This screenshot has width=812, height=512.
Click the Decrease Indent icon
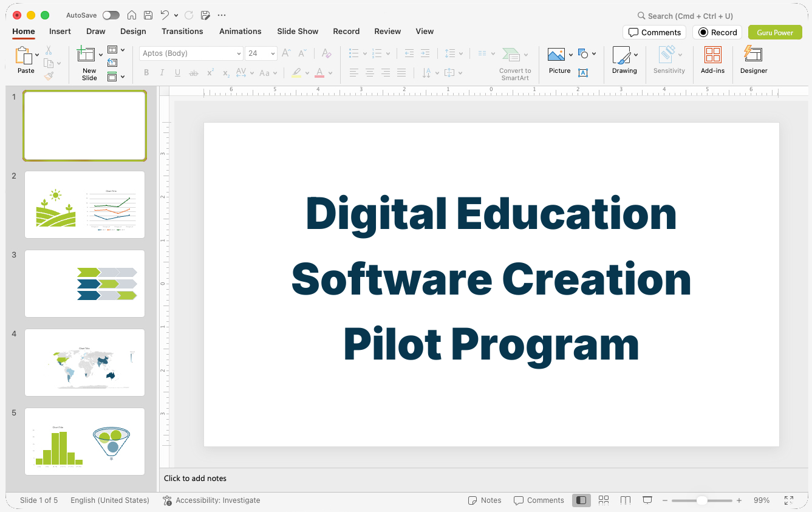pyautogui.click(x=409, y=53)
